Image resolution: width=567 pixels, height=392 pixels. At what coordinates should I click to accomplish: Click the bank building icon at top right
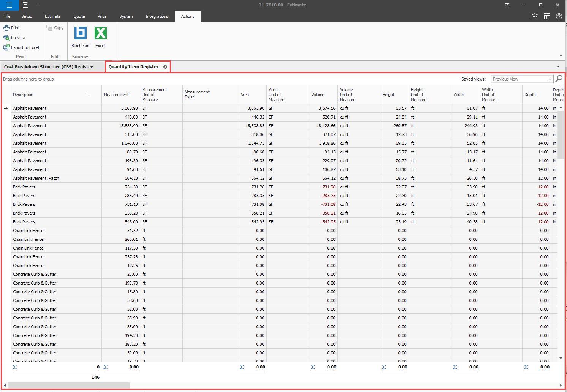[534, 16]
